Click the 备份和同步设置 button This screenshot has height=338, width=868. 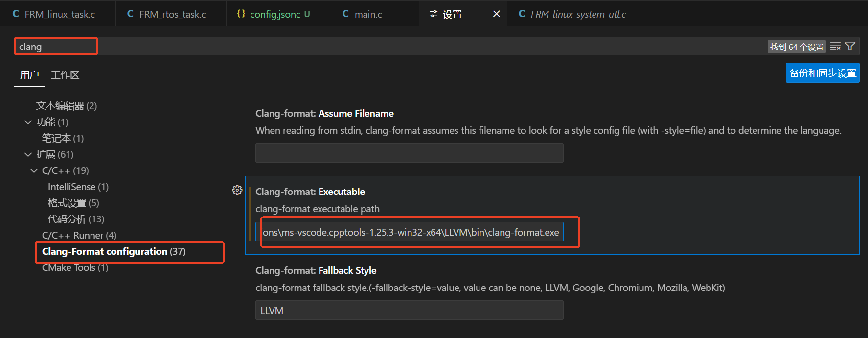(822, 73)
